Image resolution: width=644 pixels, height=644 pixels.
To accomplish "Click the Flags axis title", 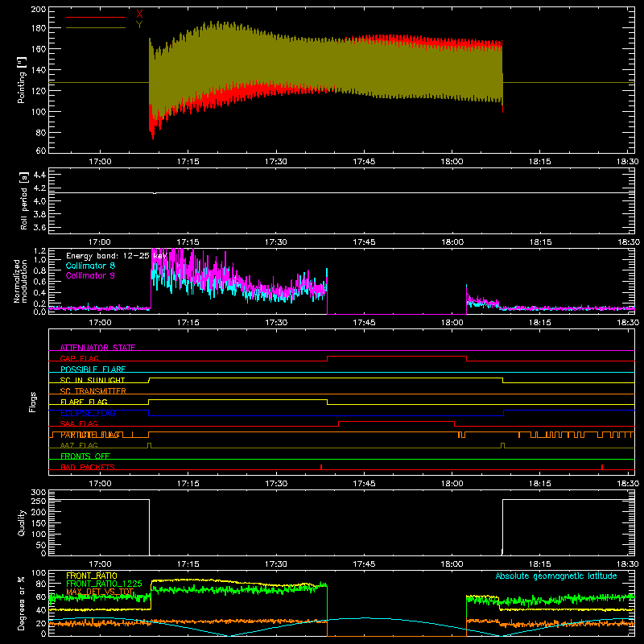I will [32, 402].
